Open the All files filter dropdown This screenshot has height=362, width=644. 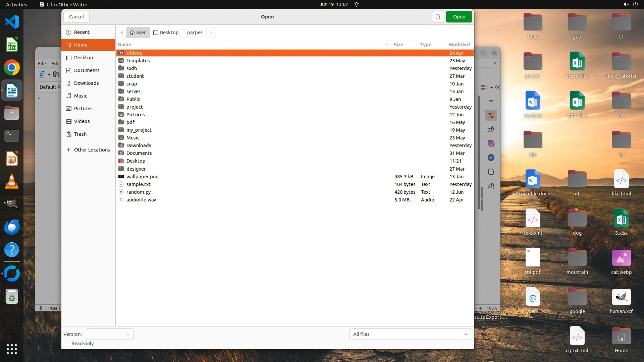[x=410, y=334]
